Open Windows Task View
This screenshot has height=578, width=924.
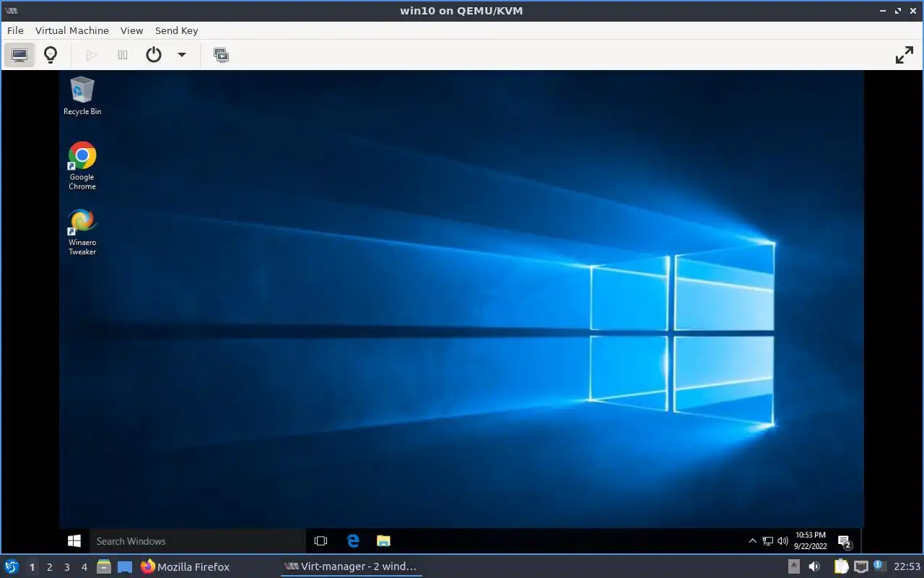point(321,540)
